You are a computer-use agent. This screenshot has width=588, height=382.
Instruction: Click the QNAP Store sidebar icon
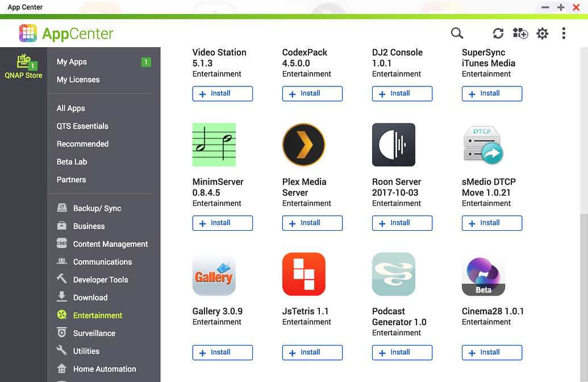point(23,64)
